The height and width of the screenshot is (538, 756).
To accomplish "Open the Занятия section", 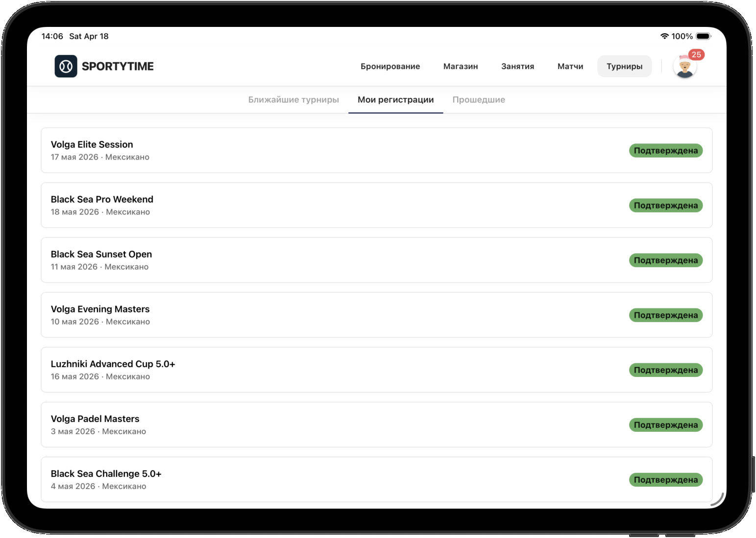I will click(x=517, y=66).
